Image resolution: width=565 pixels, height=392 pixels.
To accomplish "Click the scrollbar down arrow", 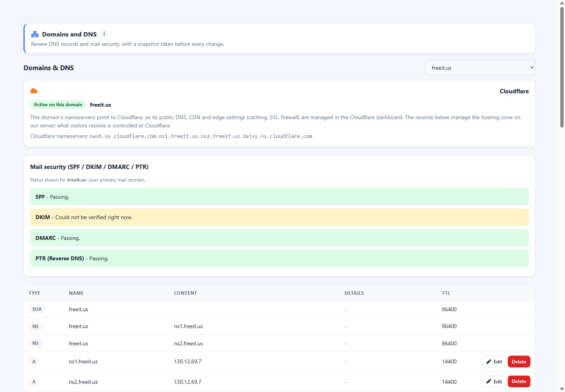I will coord(562,389).
